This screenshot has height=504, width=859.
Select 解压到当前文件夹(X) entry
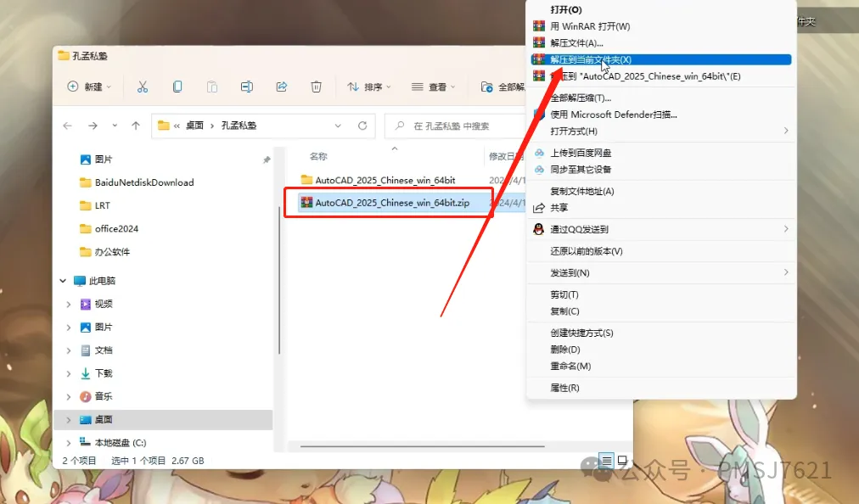661,59
